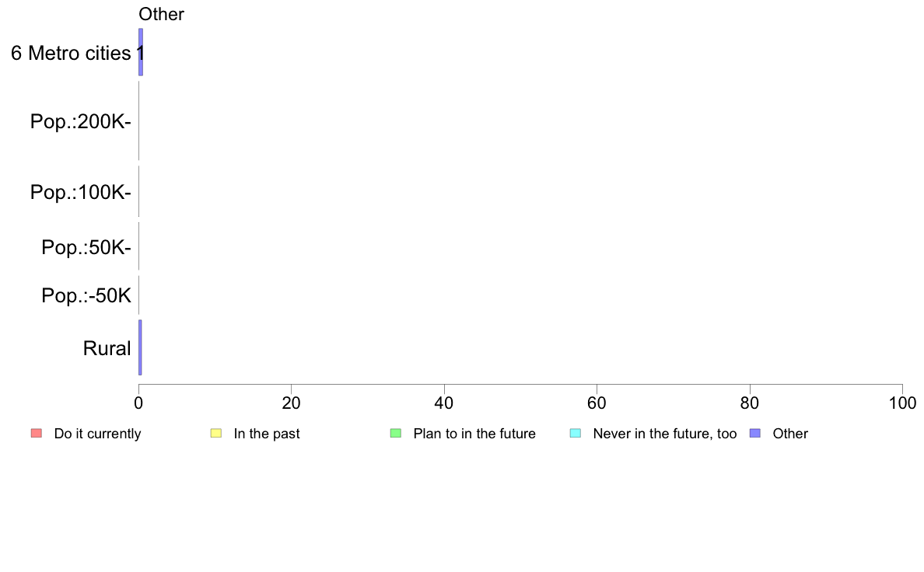Click the '6 Metro cities' axis label
This screenshot has width=924, height=572.
click(71, 53)
